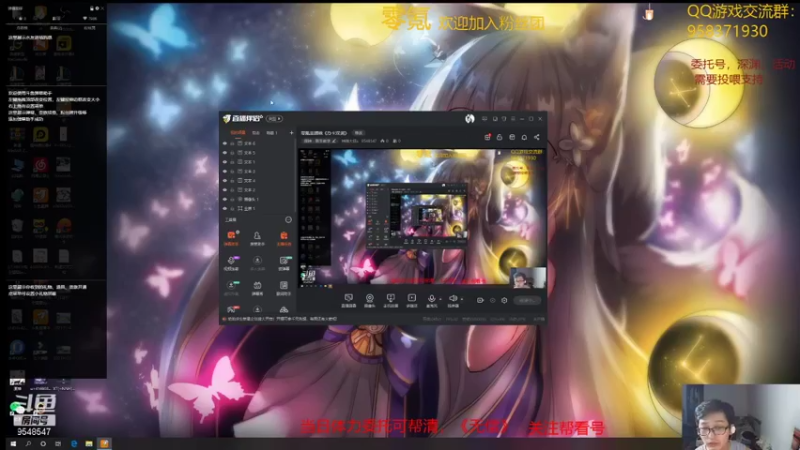The width and height of the screenshot is (800, 450).
Task: Click the mode switch pill beside logo
Action: [274, 119]
